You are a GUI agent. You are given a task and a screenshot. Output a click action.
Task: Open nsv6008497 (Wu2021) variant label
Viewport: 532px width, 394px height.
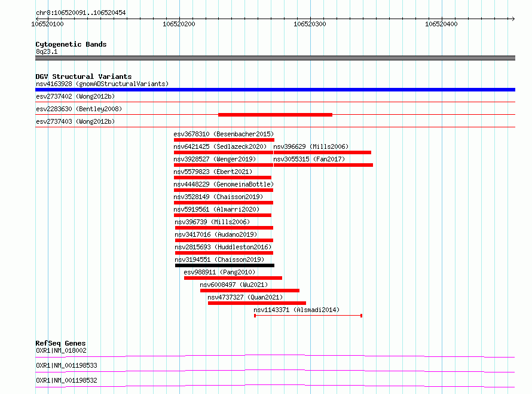tap(234, 285)
